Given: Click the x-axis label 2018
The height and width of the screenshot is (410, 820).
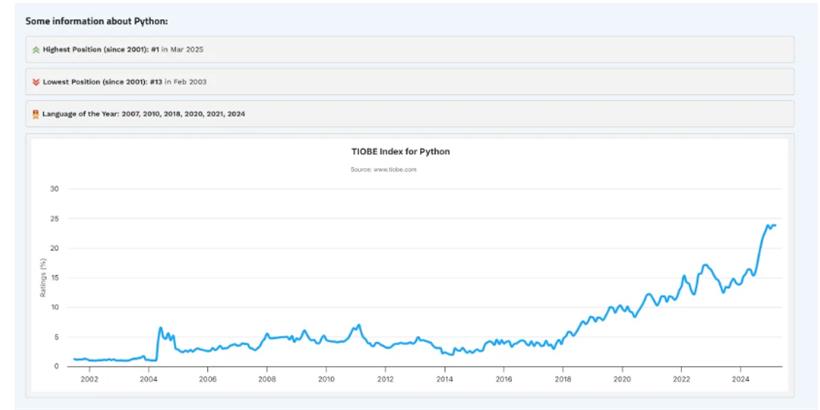Looking at the screenshot, I should tap(563, 378).
